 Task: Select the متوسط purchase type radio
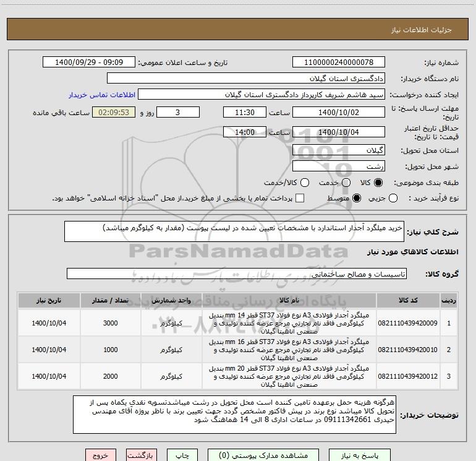[357, 198]
